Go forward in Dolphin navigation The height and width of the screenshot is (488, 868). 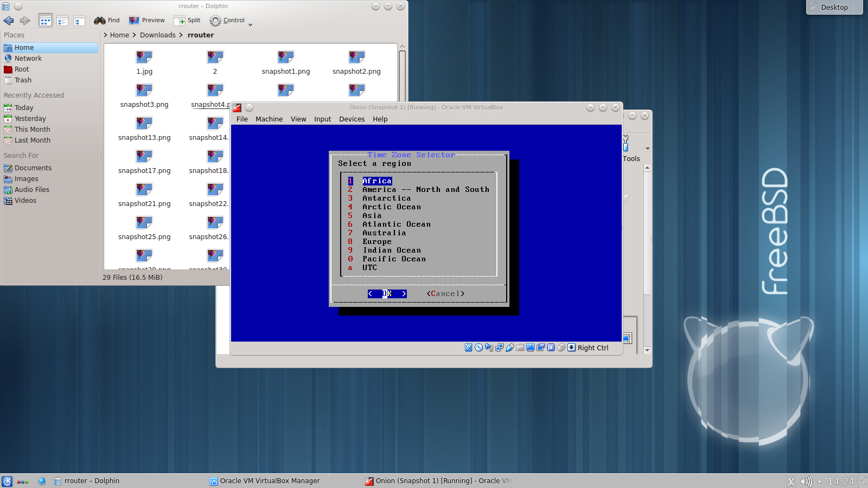point(25,21)
